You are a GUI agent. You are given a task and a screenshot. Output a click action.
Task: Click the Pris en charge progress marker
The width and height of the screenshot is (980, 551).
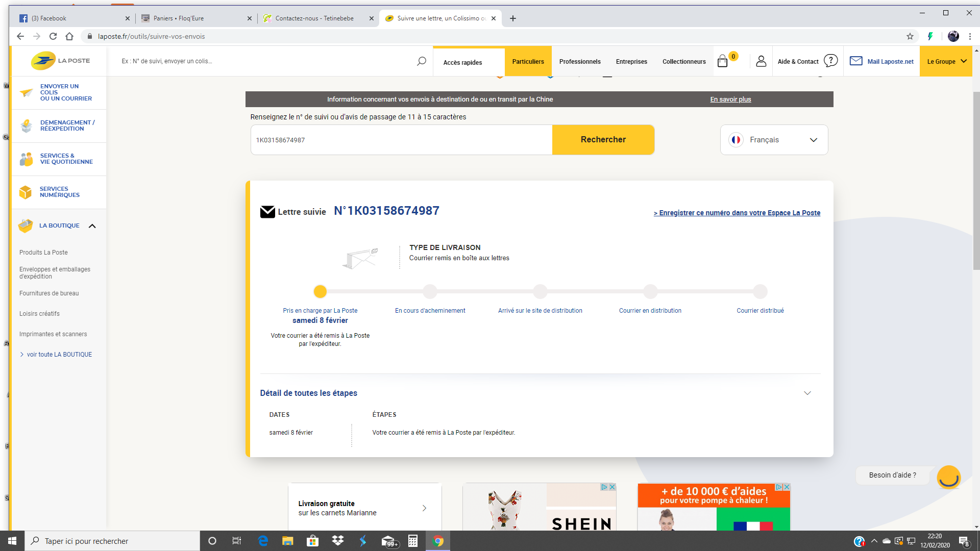click(320, 292)
